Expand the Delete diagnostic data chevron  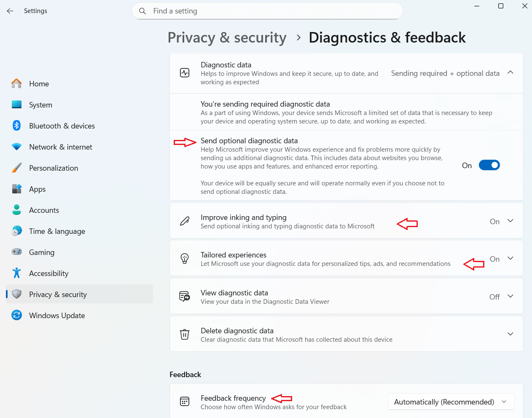tap(510, 334)
